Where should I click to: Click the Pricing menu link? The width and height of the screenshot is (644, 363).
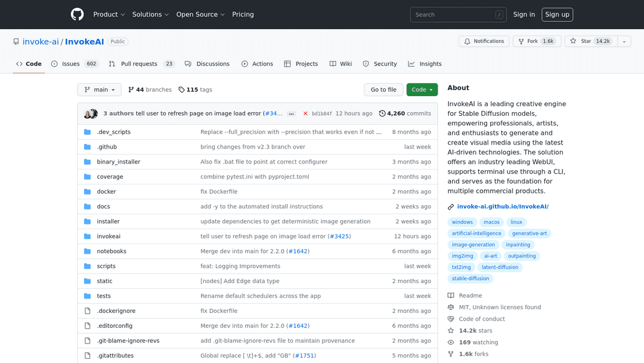pos(243,14)
